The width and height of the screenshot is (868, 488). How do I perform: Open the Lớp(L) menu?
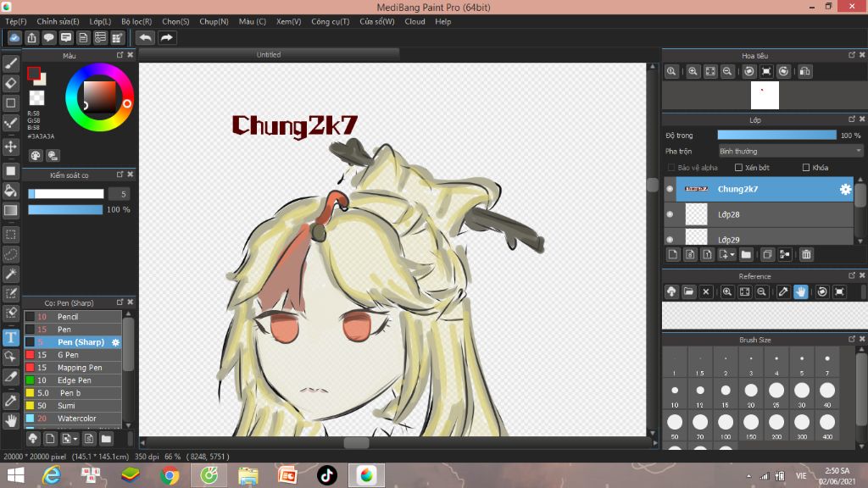[x=100, y=21]
